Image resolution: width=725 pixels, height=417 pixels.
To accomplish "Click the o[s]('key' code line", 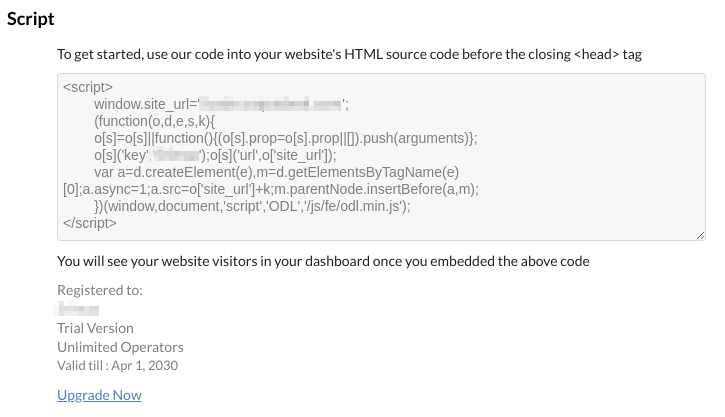I will tap(215, 155).
